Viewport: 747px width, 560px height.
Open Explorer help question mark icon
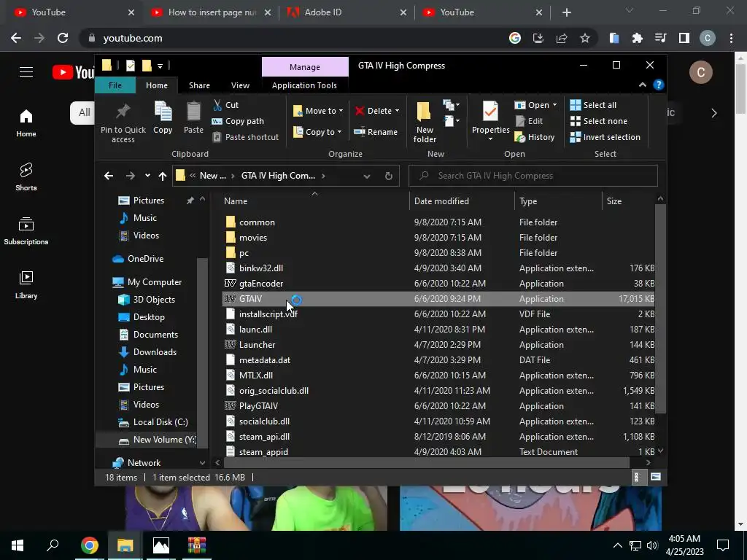click(x=659, y=85)
